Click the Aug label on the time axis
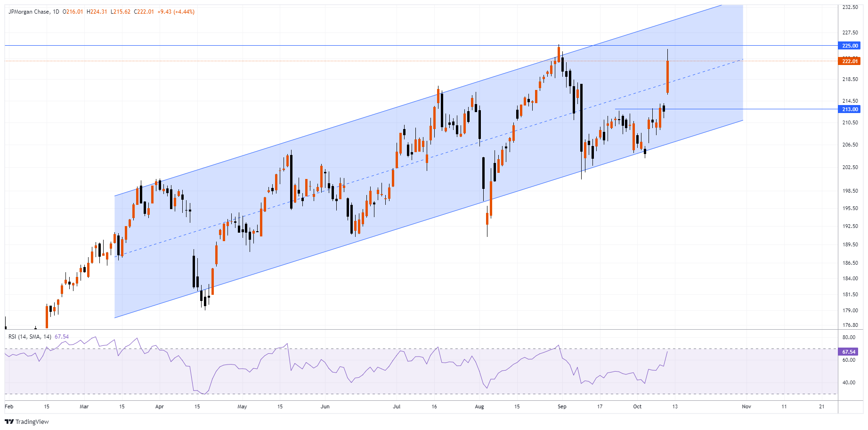Screen dimensions: 868x430 [479, 406]
